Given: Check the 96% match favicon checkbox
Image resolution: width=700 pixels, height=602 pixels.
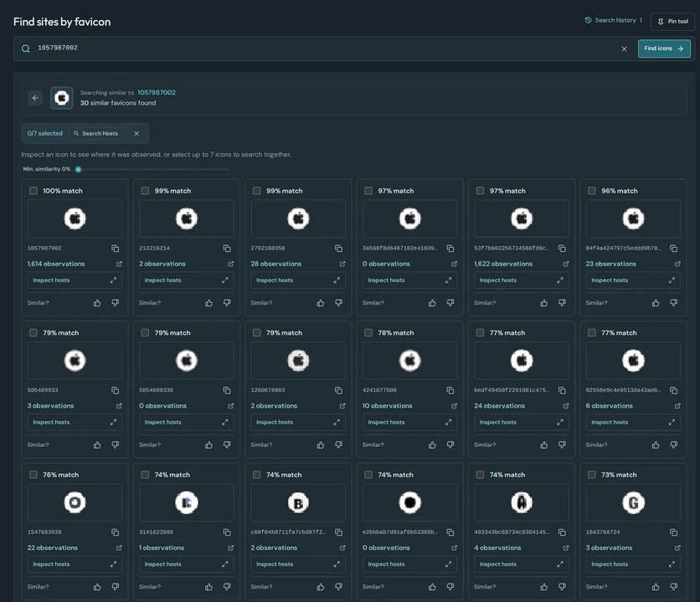Looking at the screenshot, I should [591, 191].
